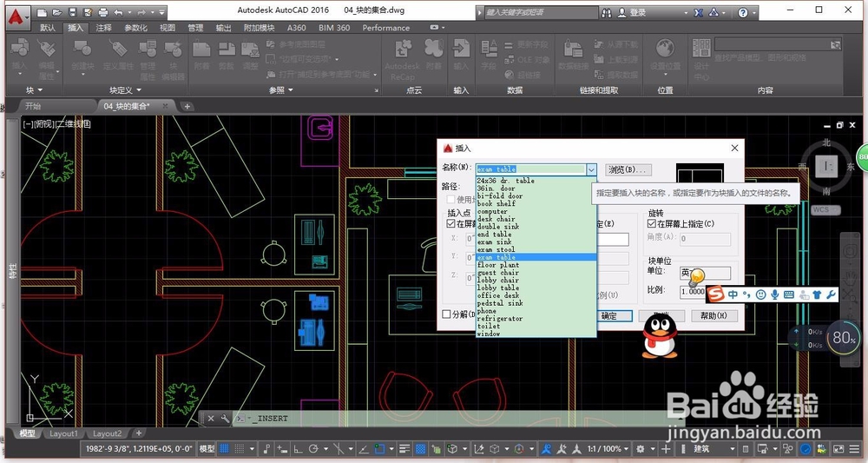Click the Redo arrow icon
The image size is (868, 463).
pyautogui.click(x=141, y=12)
